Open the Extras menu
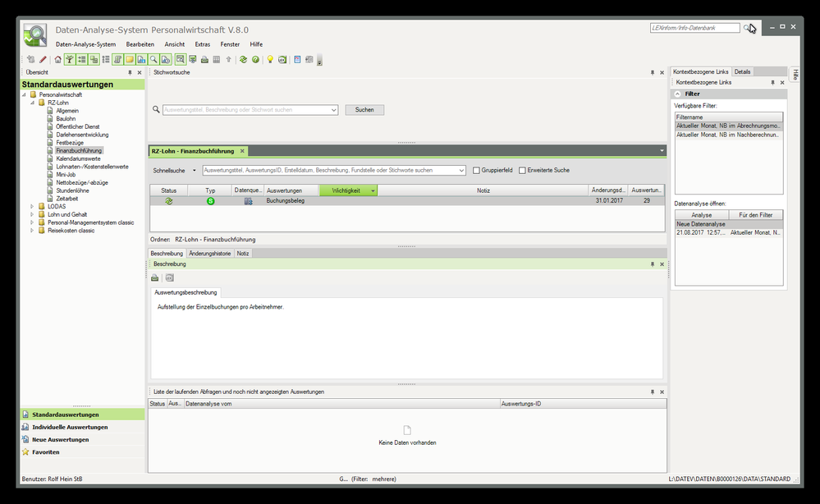This screenshot has width=820, height=504. click(203, 44)
